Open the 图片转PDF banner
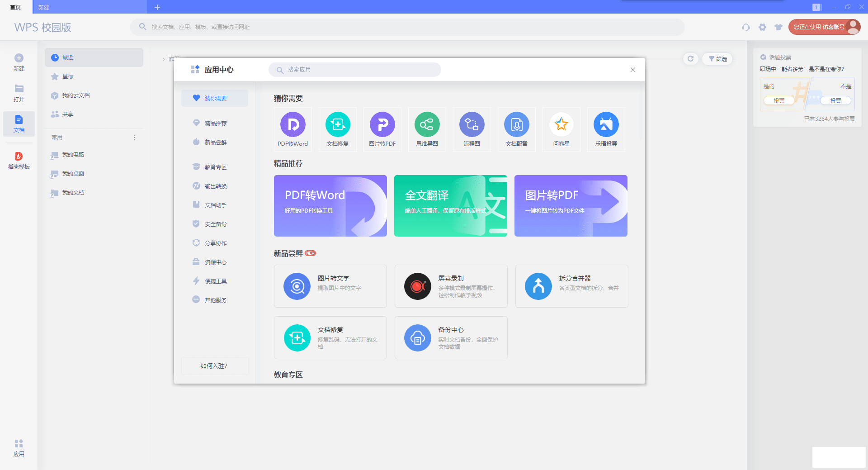868x470 pixels. [571, 206]
